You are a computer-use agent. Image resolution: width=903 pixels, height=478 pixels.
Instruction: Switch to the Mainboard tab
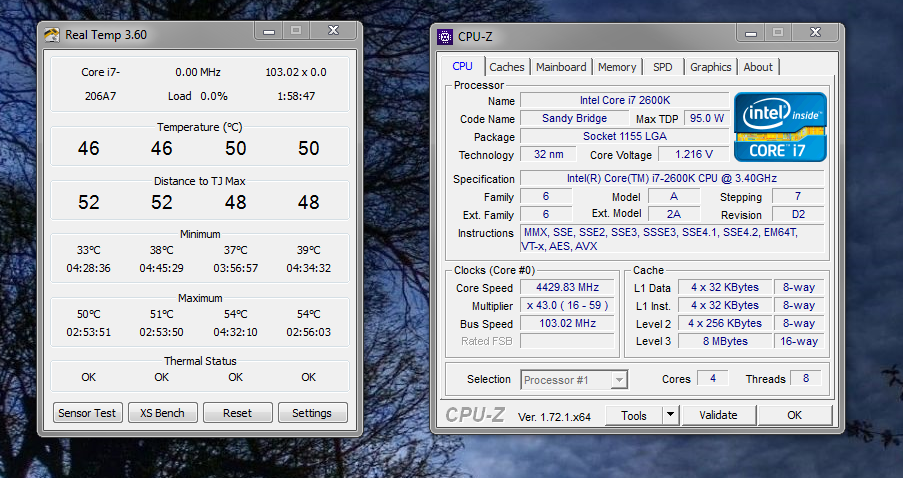[561, 67]
